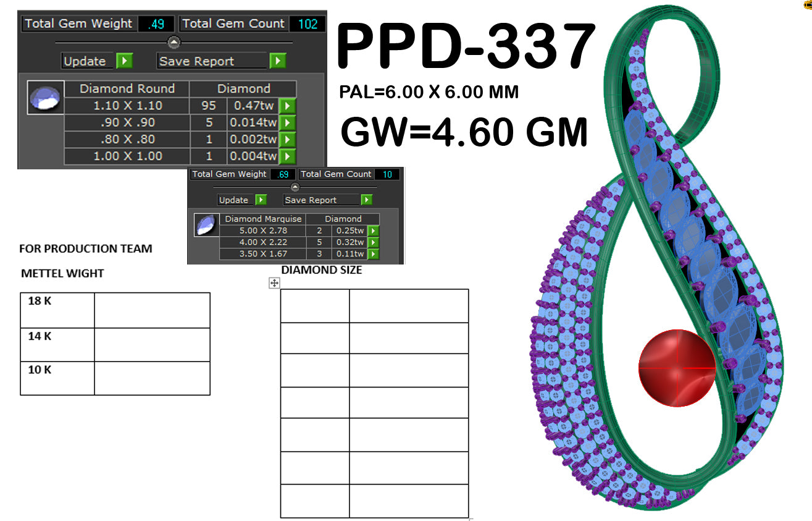Click the Total Gem Weight value .49
The width and height of the screenshot is (812, 521).
pyautogui.click(x=156, y=23)
